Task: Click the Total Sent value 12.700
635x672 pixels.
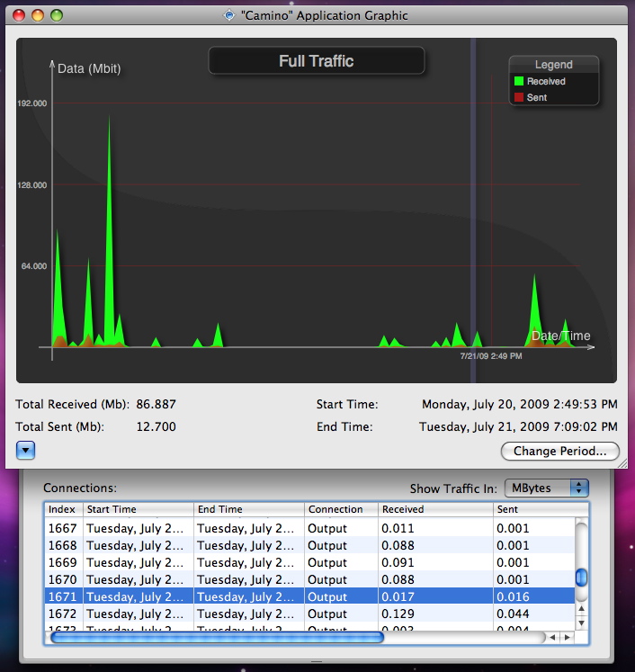Action: (156, 426)
